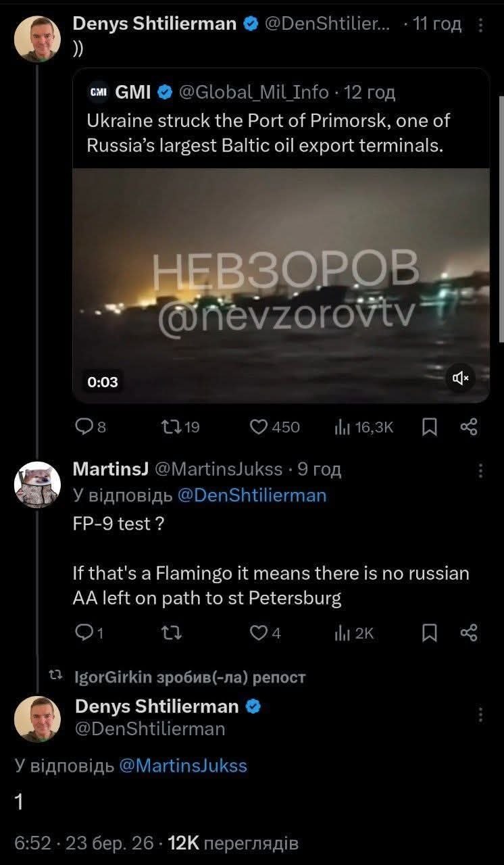Open the @MartinsJukss mention link
The width and height of the screenshot is (504, 865).
pyautogui.click(x=183, y=766)
